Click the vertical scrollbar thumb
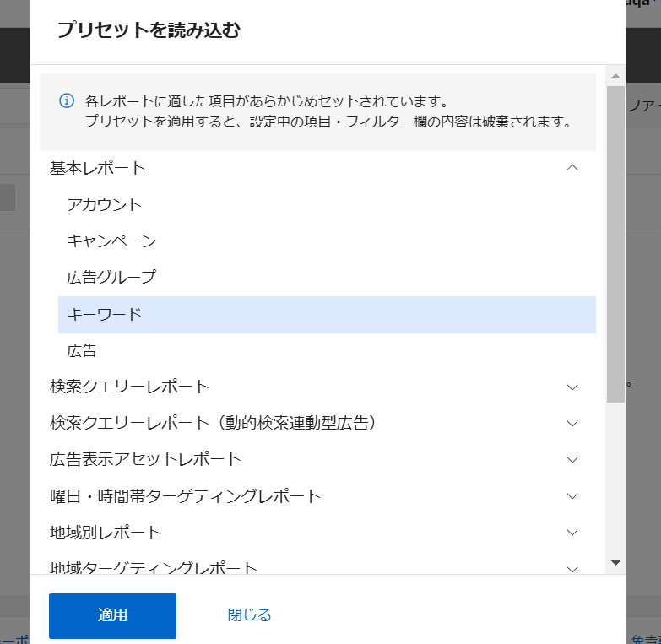This screenshot has height=644, width=661. (615, 245)
